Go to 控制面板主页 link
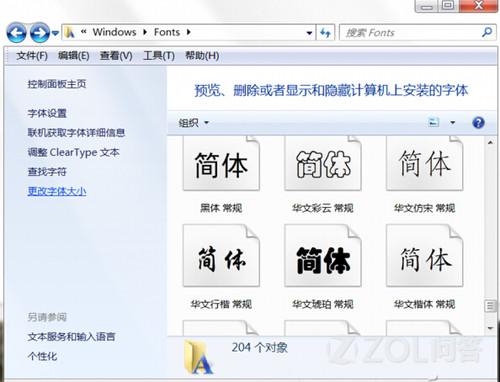This screenshot has height=382, width=500. point(57,84)
